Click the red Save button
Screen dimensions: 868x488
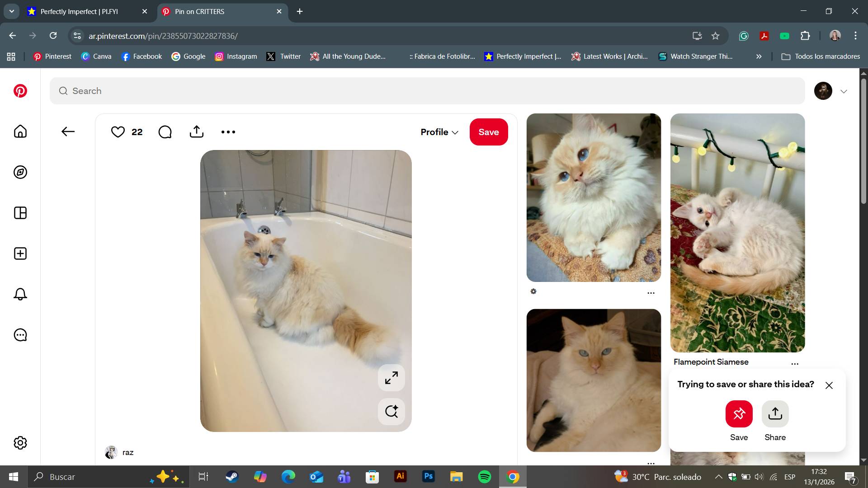coord(489,132)
